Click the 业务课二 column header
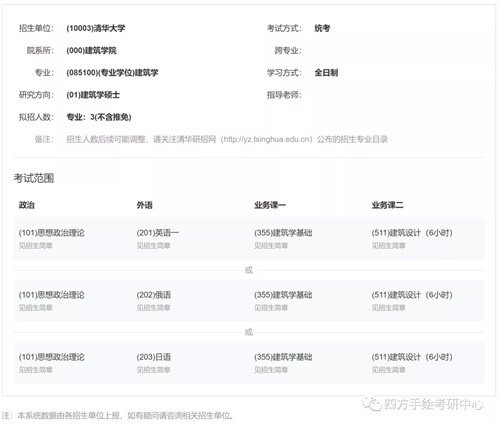The width and height of the screenshot is (500, 426). tap(387, 205)
